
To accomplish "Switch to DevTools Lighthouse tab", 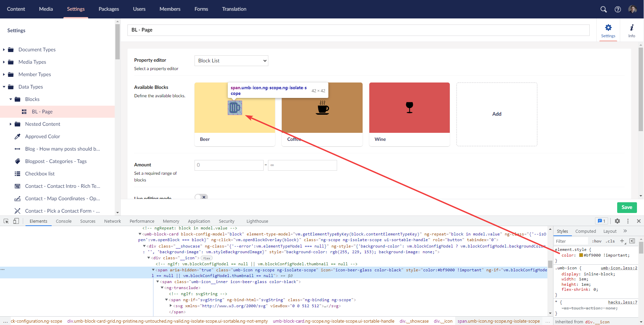I will [257, 221].
